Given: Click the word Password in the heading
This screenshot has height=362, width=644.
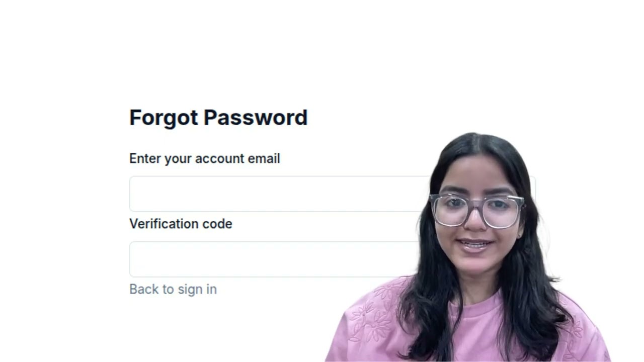Looking at the screenshot, I should tap(256, 118).
